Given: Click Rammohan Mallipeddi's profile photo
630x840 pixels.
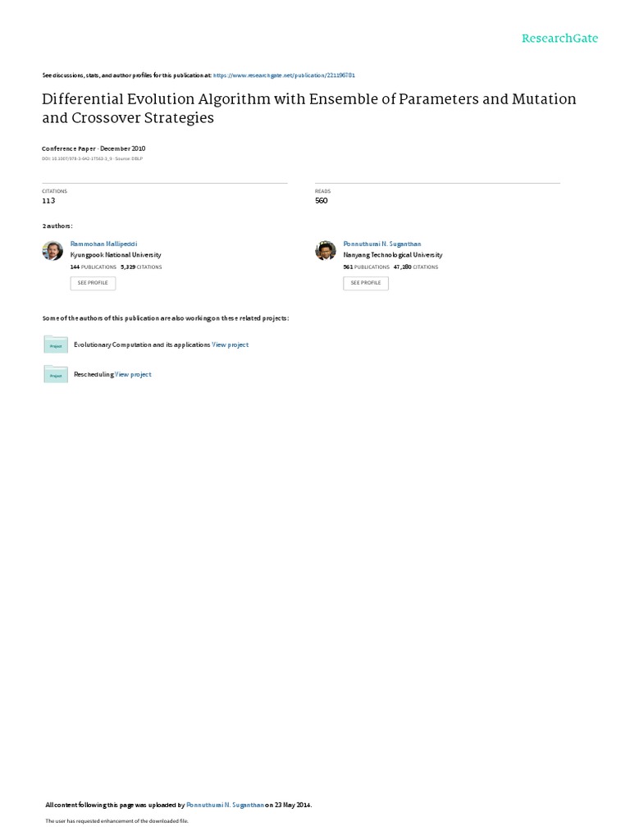Looking at the screenshot, I should [x=52, y=251].
